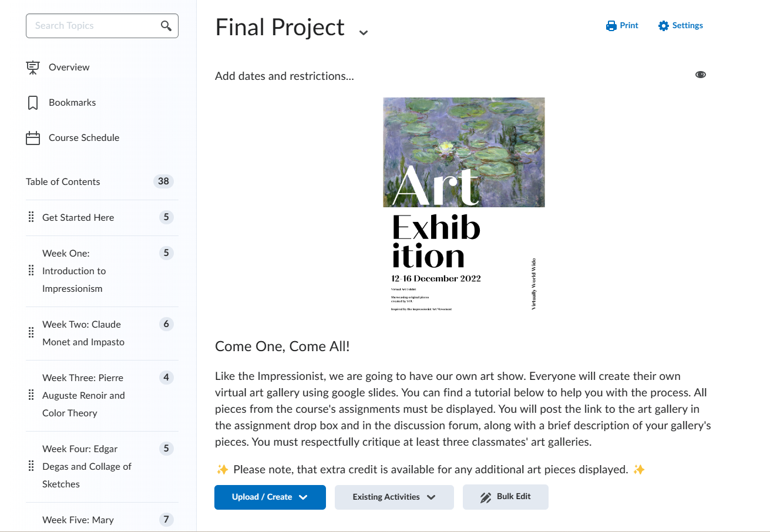Click the Week One module drag handle
Screen dimensions: 770x532
coord(31,271)
